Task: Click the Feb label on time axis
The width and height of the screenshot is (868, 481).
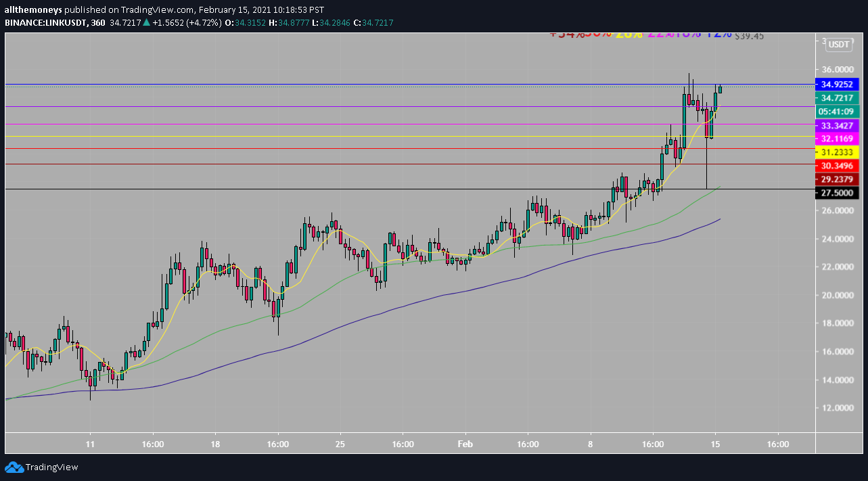Action: click(x=465, y=444)
